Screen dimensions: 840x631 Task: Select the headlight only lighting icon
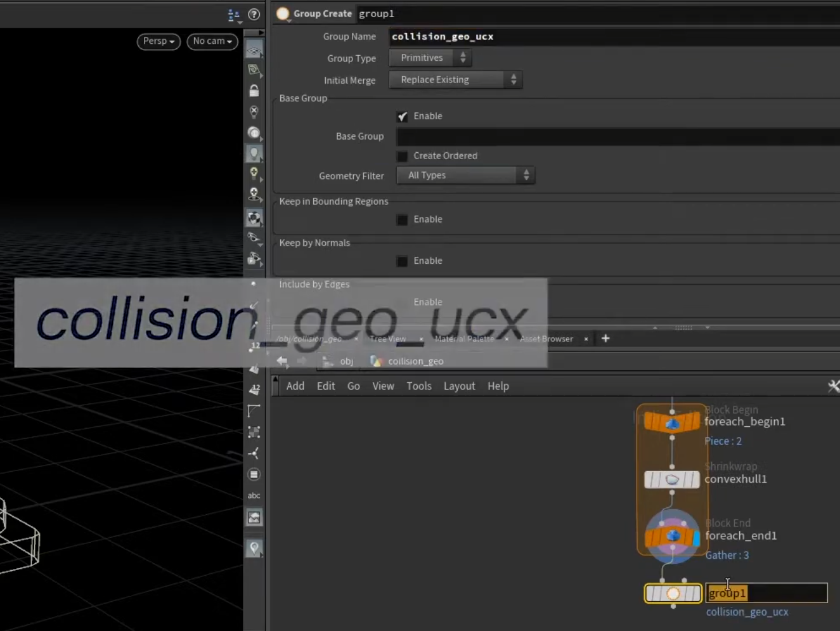(x=254, y=133)
